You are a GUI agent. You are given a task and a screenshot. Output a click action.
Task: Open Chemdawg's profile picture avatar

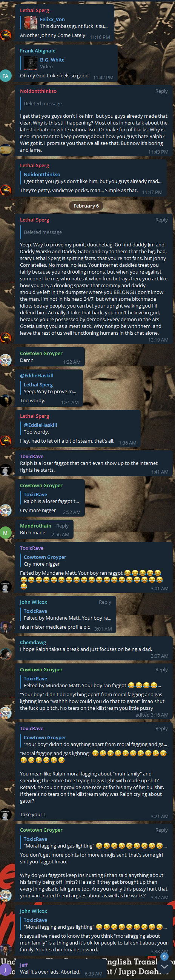(5, 654)
